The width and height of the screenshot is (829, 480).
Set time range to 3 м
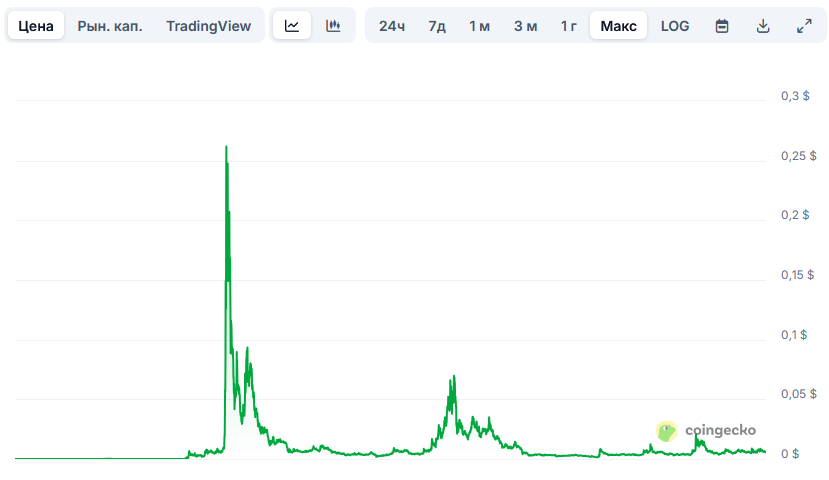click(x=526, y=25)
